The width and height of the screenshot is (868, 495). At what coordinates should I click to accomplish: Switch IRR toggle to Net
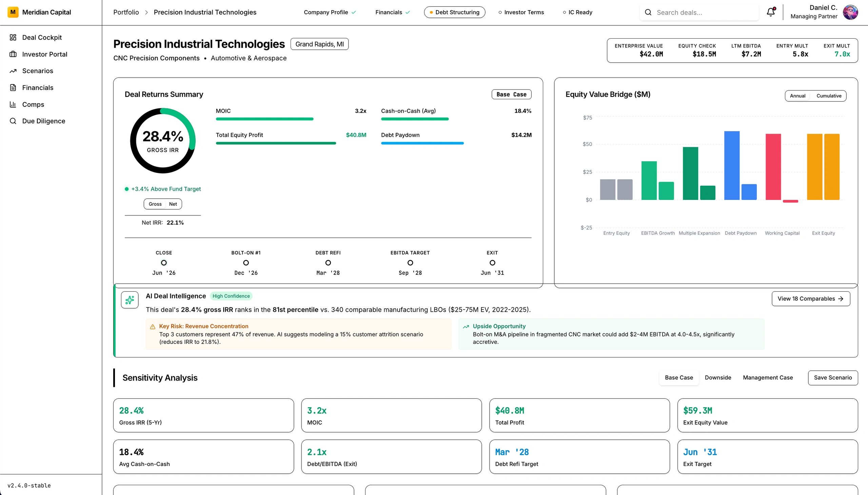(173, 204)
